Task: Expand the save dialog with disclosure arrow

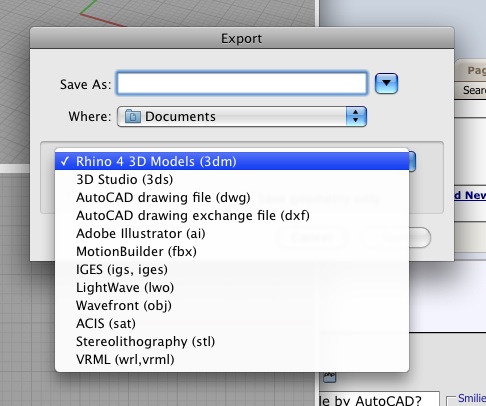Action: tap(386, 83)
